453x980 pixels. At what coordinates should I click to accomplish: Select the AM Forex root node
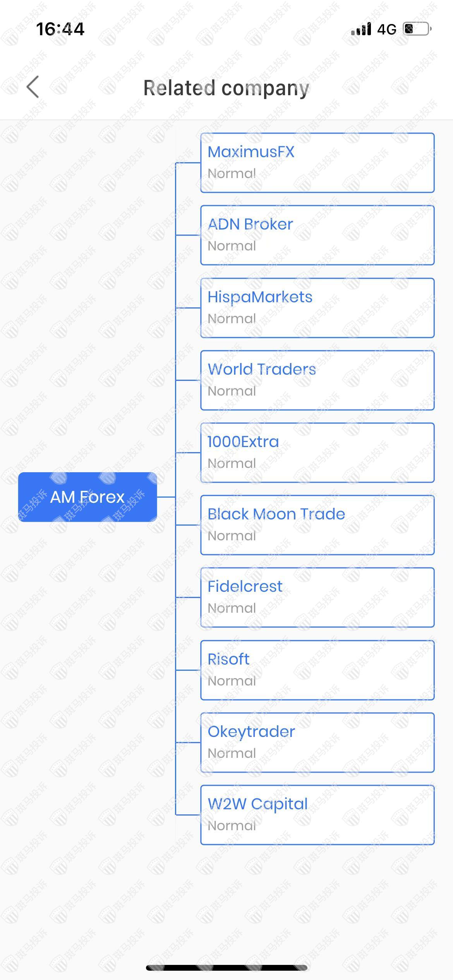[88, 497]
